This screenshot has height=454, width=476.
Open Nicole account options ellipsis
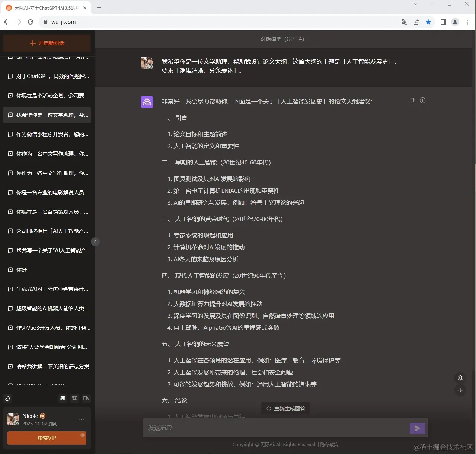coord(81,419)
